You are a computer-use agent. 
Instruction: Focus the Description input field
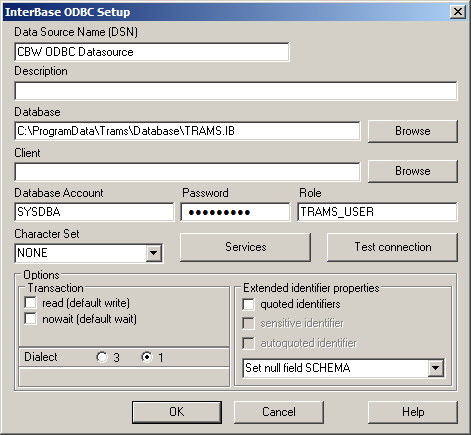pyautogui.click(x=236, y=91)
